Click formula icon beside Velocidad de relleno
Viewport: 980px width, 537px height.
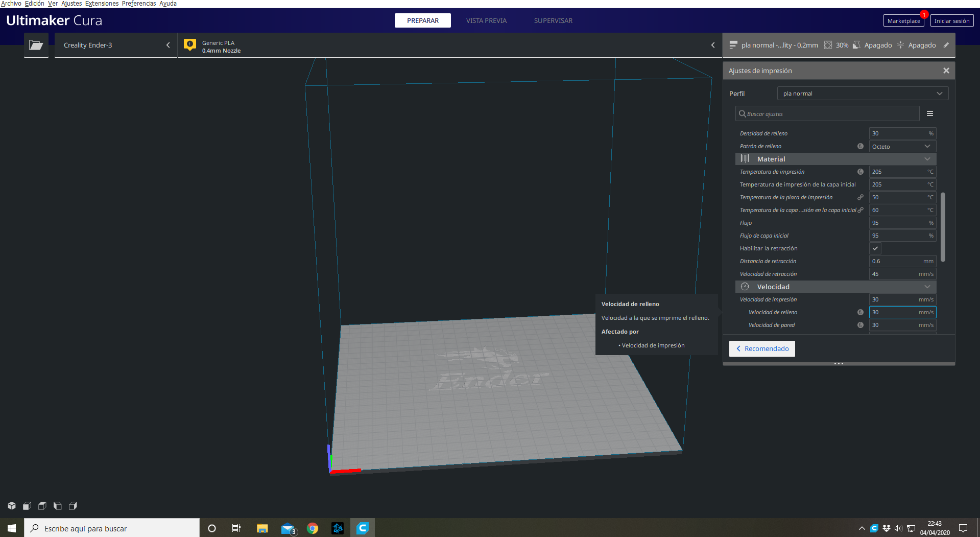[x=861, y=312]
